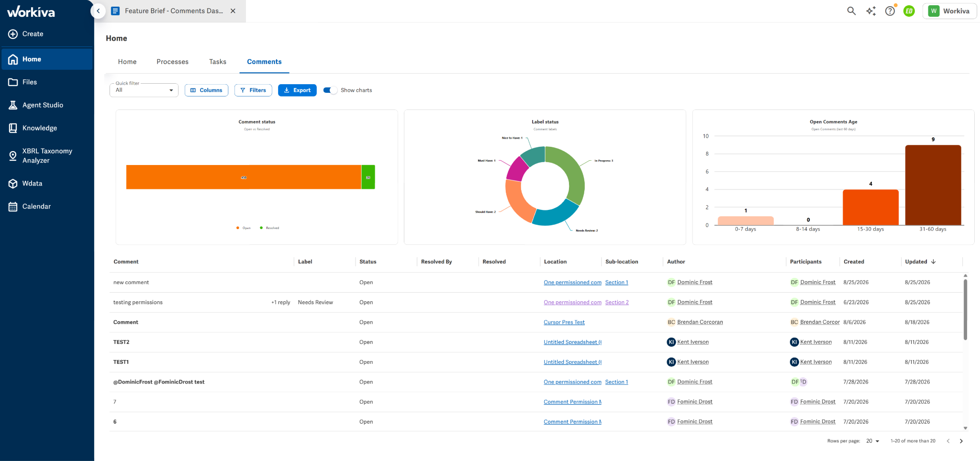Toggle the Show charts switch
Image resolution: width=980 pixels, height=461 pixels.
tap(330, 90)
